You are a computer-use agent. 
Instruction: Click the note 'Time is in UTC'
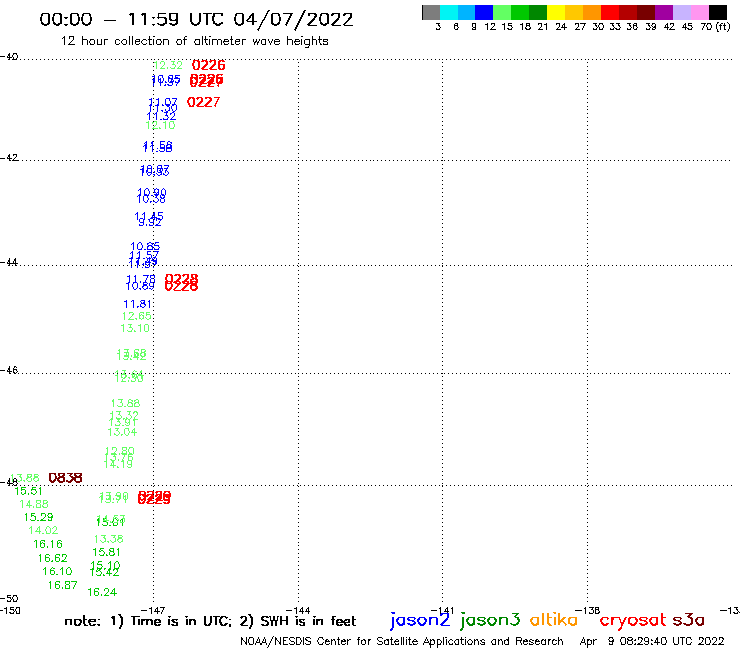tap(181, 621)
